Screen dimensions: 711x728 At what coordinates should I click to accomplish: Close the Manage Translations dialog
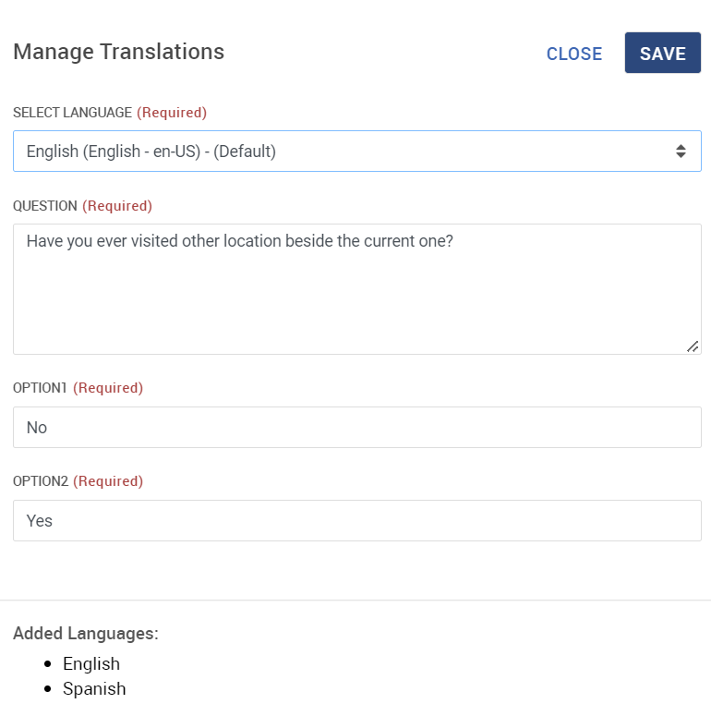tap(574, 54)
